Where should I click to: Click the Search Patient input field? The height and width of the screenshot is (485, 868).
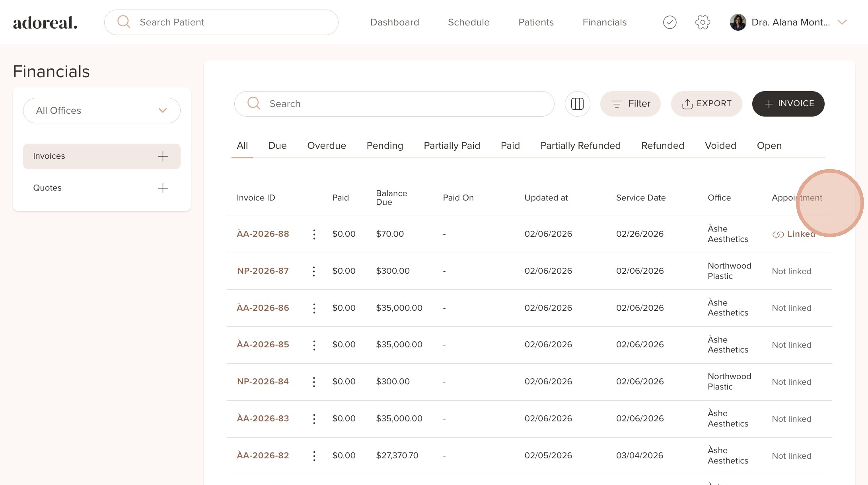point(221,22)
